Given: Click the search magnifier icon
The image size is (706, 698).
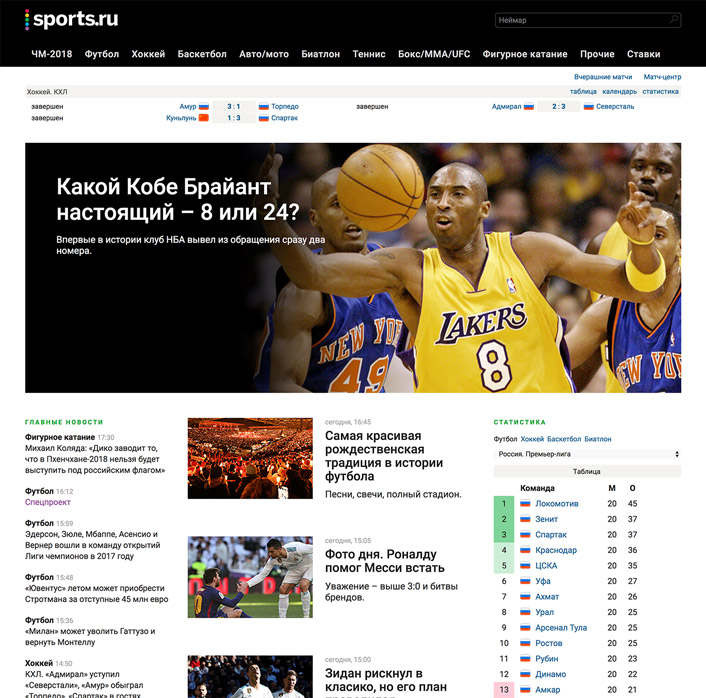Looking at the screenshot, I should [674, 20].
